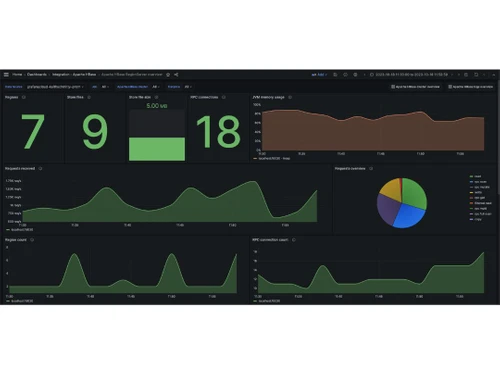Click the yellow pie chart slice
Screen dimensions: 500x375
(x=392, y=189)
